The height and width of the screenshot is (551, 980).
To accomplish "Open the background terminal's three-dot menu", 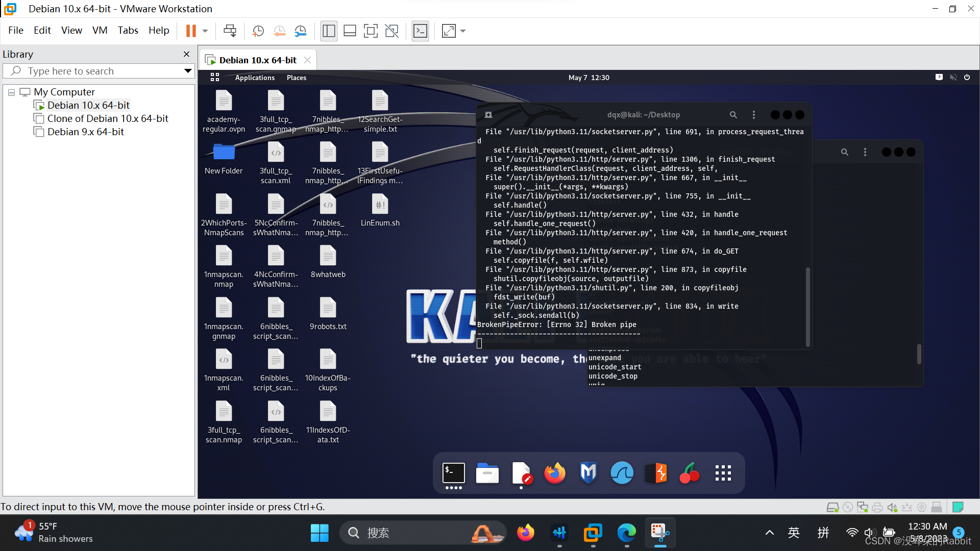I will (x=865, y=152).
